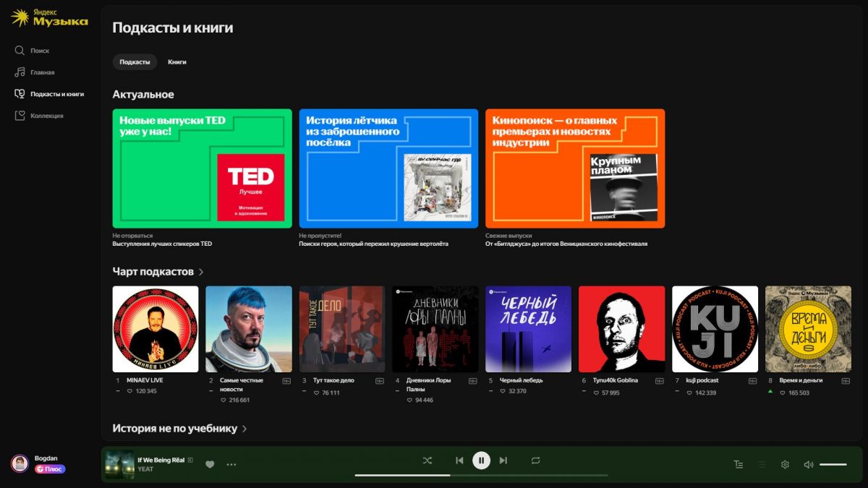Screen dimensions: 868x488
Task: Open the player settings gear
Action: point(785,464)
